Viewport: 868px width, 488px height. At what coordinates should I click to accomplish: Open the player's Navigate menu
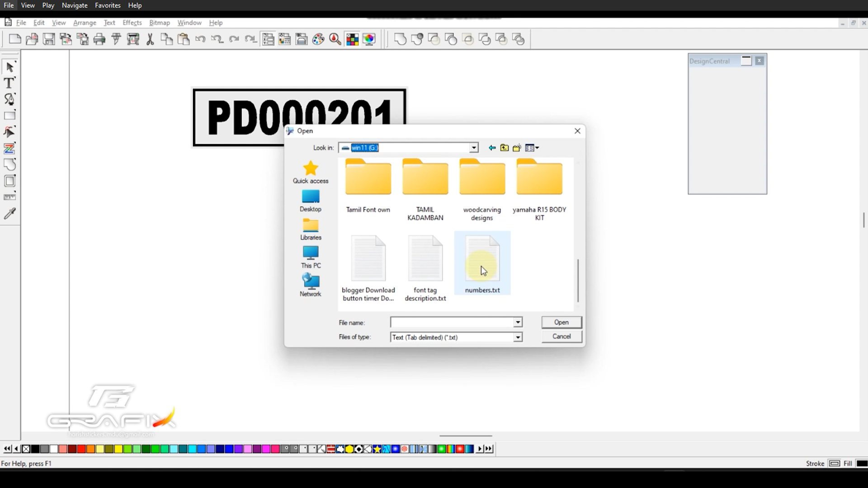tap(75, 5)
